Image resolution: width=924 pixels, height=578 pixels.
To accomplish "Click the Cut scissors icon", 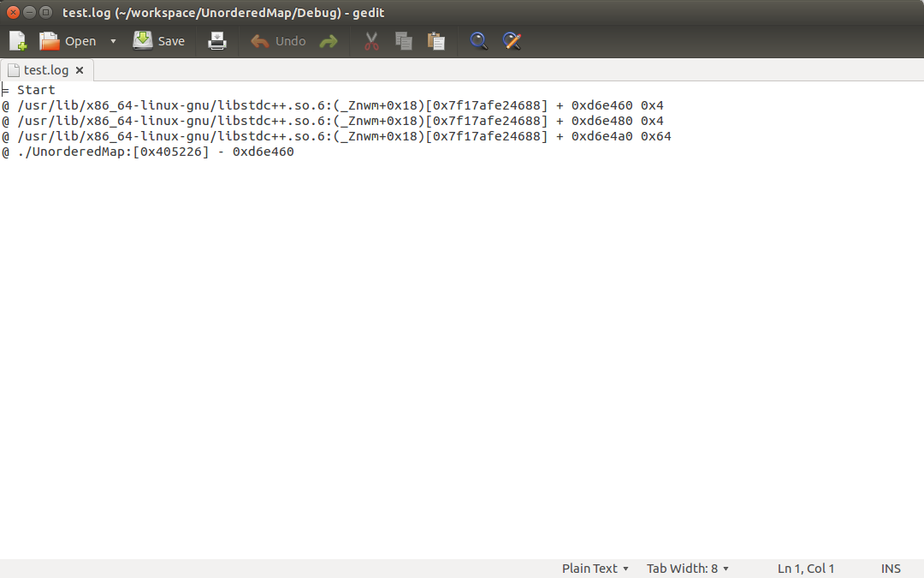I will [371, 41].
